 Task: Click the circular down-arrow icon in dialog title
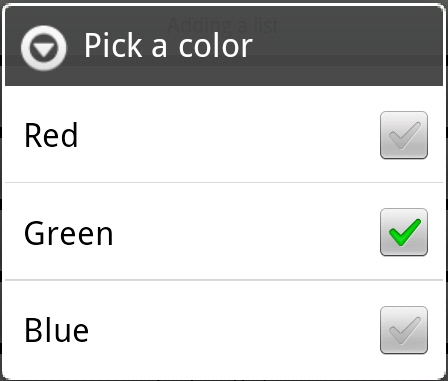44,48
